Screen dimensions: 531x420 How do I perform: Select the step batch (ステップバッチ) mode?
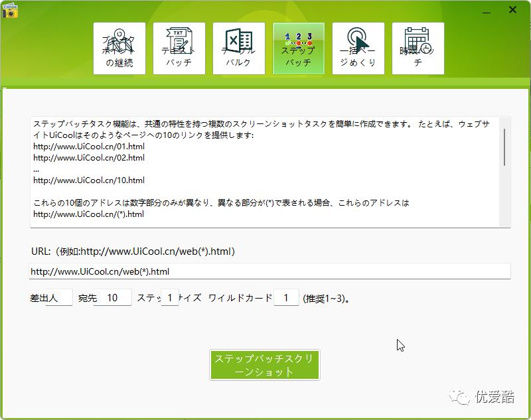tap(298, 48)
